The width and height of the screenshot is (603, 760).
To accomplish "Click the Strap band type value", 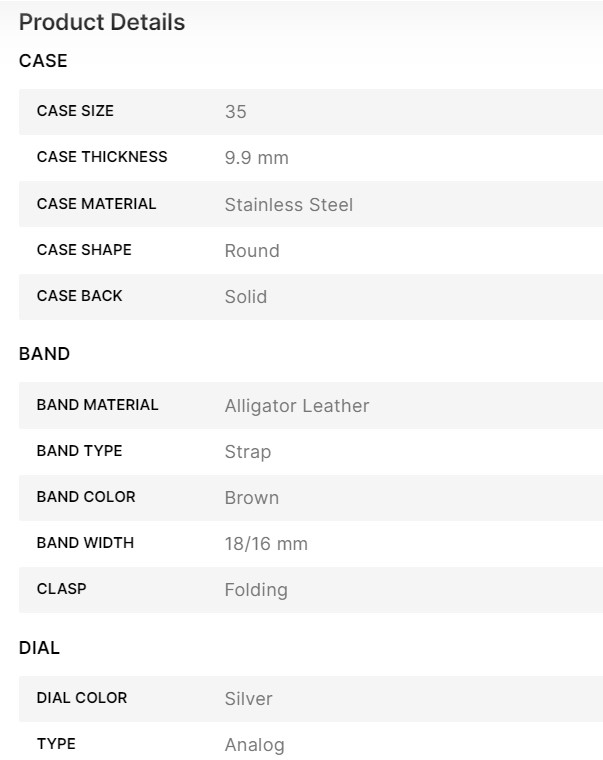I will [x=248, y=452].
